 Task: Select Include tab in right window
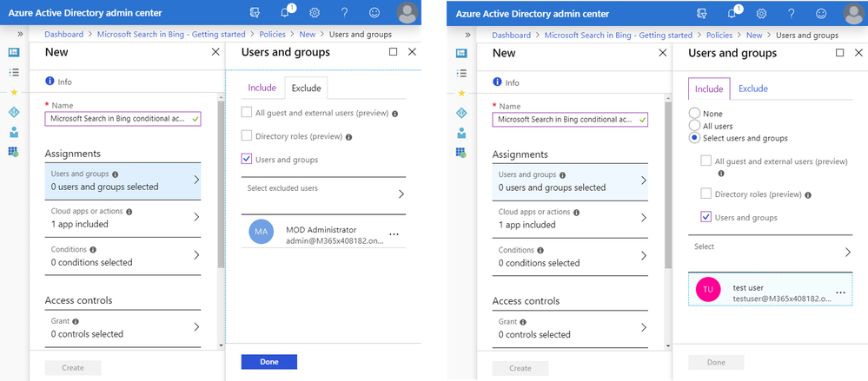[709, 89]
